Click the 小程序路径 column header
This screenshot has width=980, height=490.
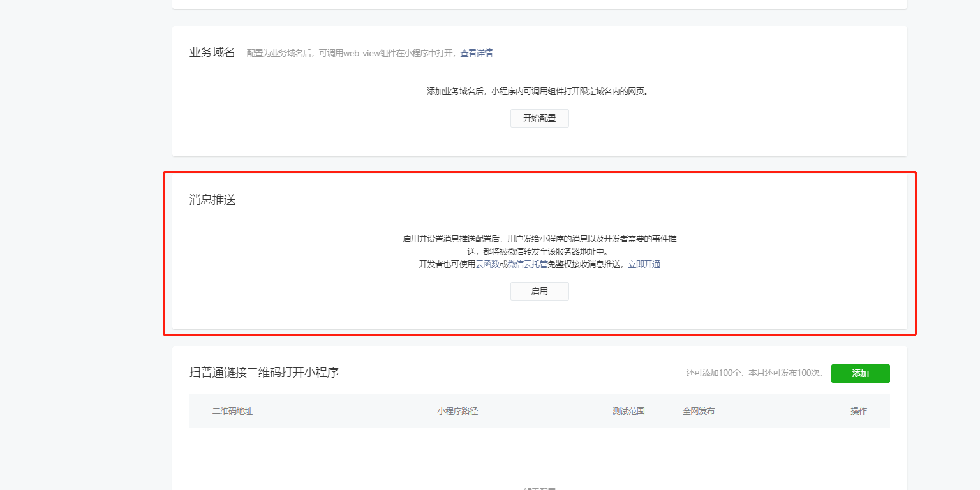click(x=457, y=411)
